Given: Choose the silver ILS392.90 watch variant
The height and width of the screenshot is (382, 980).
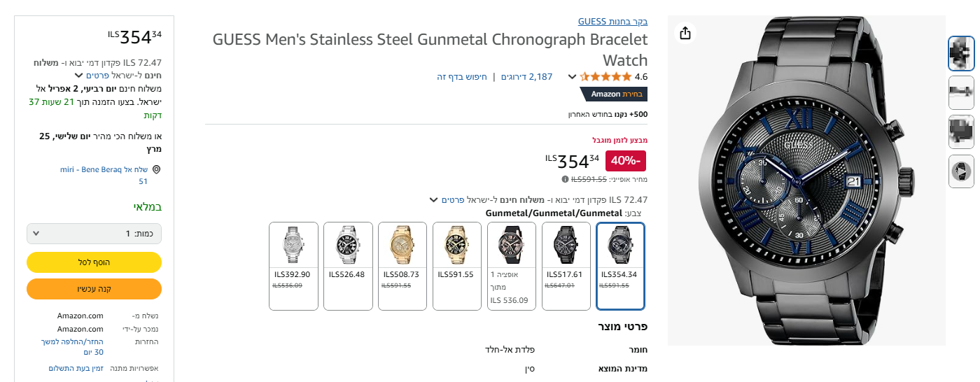Looking at the screenshot, I should click(293, 266).
